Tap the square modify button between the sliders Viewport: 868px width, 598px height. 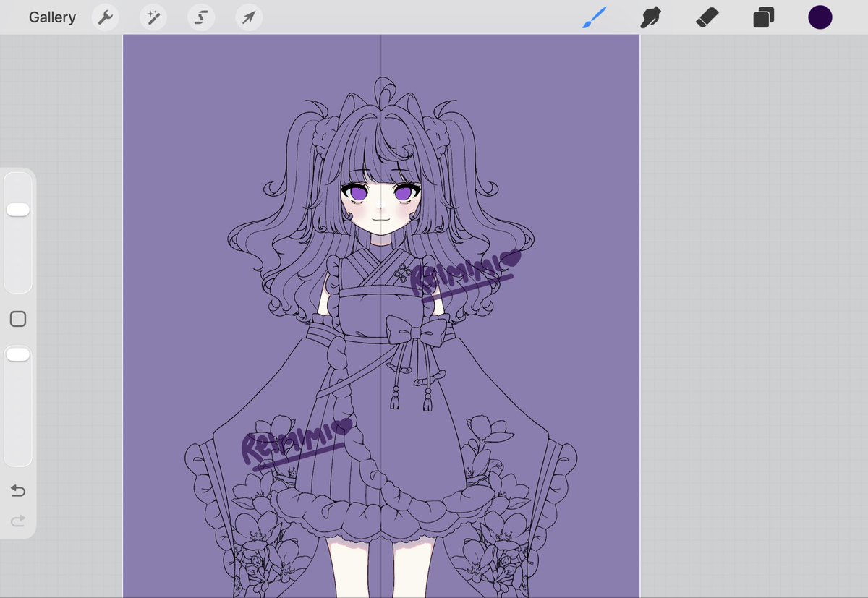tap(17, 318)
